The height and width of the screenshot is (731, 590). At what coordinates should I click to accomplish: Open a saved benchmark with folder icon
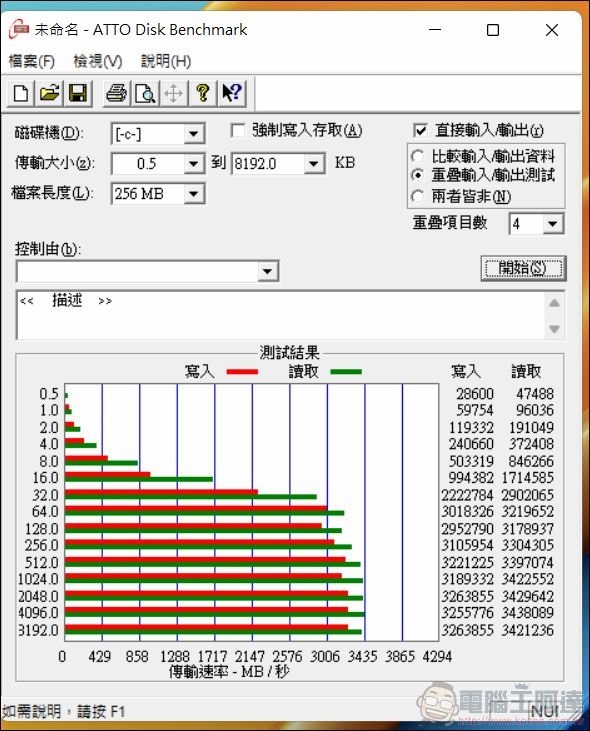pyautogui.click(x=49, y=93)
